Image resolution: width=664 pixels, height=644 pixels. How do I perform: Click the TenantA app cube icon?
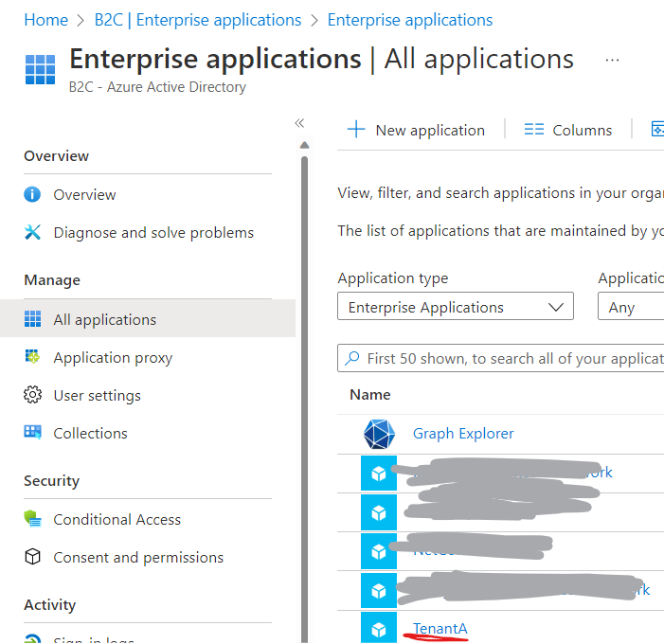379,628
